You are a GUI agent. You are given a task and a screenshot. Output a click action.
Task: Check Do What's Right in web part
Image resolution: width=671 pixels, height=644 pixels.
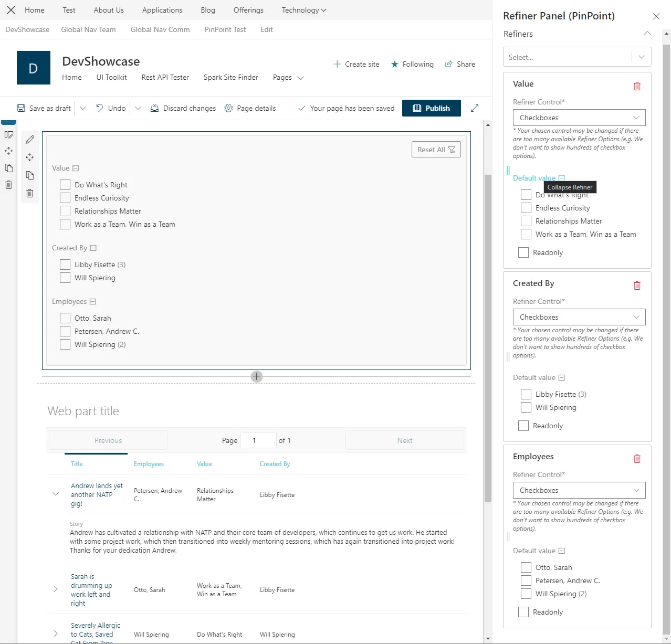65,185
